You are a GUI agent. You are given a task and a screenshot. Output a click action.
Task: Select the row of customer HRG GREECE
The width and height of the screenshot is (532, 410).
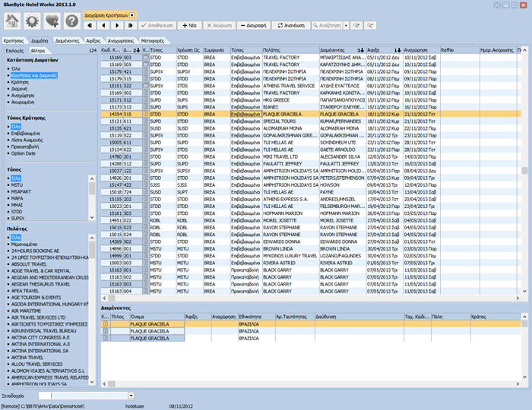(x=311, y=100)
